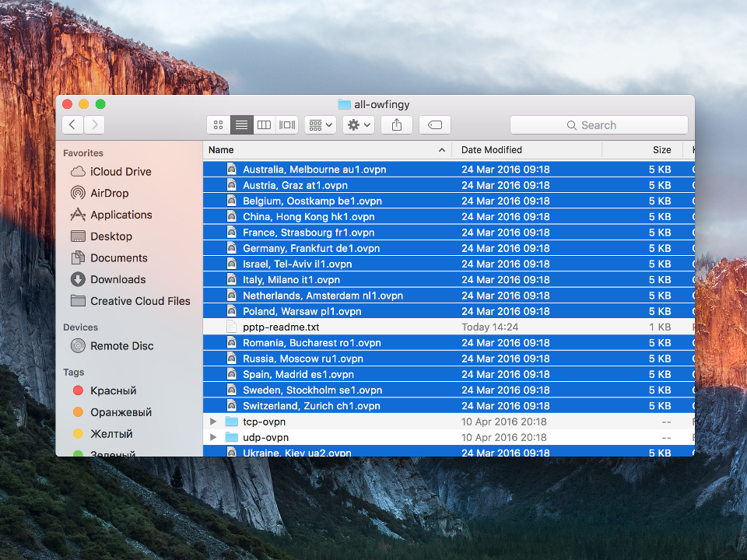Select the tcp-ovpn folder name
The image size is (747, 560).
coord(264,422)
